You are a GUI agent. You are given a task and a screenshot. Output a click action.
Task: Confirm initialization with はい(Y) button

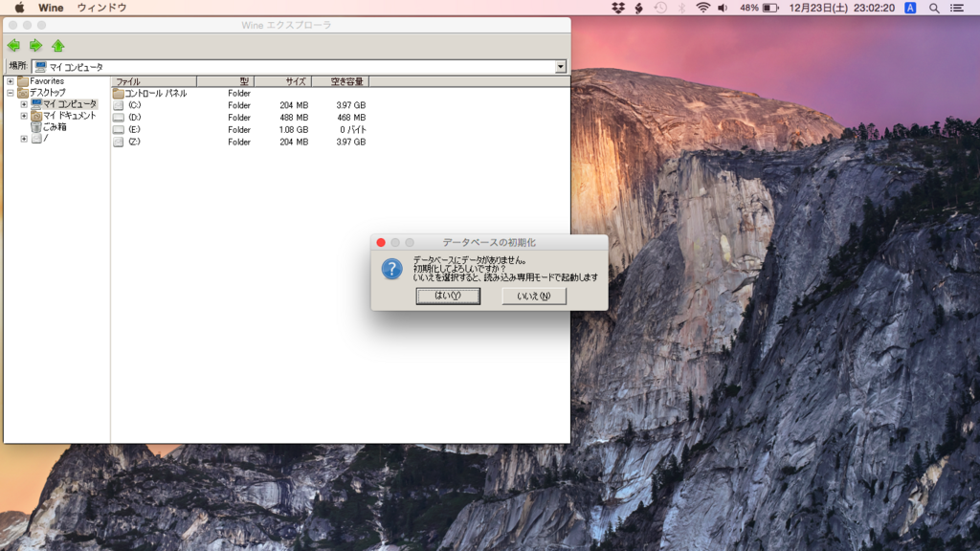tap(448, 297)
